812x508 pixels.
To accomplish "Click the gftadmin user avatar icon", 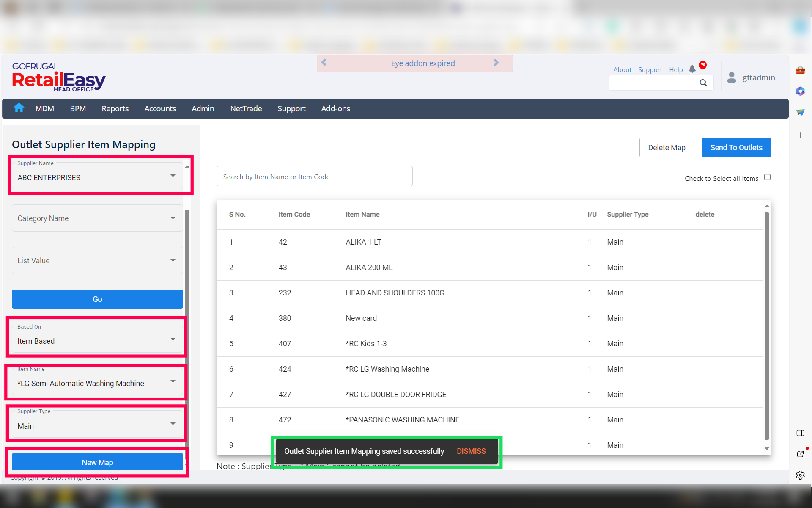I will pos(731,77).
